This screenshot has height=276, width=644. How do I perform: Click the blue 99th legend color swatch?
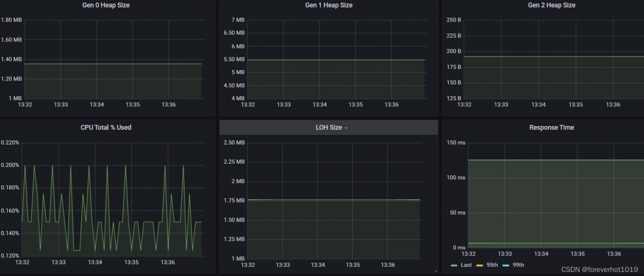(506, 265)
